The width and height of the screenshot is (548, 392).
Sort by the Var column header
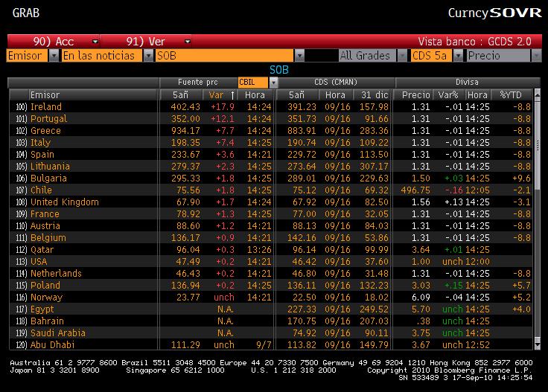(x=220, y=95)
